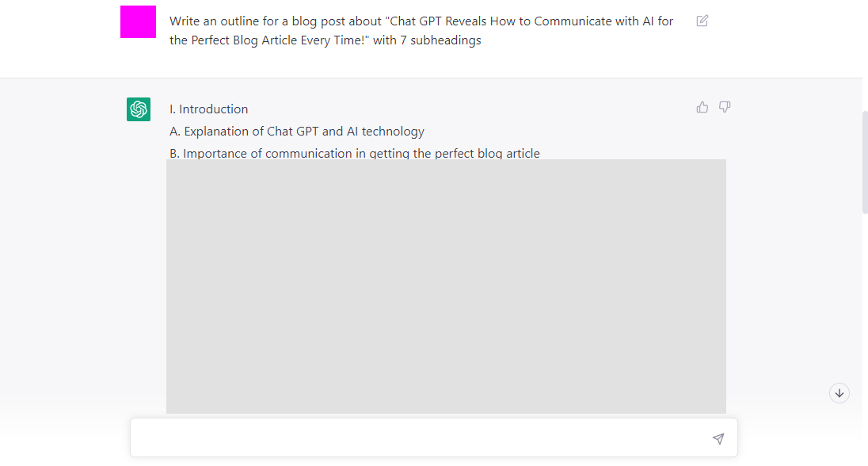Image resolution: width=868 pixels, height=466 pixels.
Task: Jump to bottom with the down-arrow button
Action: click(x=839, y=393)
